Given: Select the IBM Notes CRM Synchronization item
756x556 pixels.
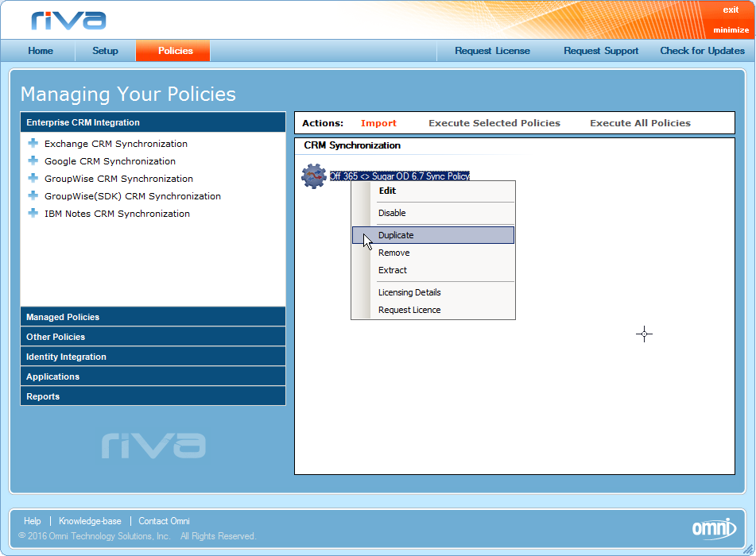Looking at the screenshot, I should pyautogui.click(x=117, y=214).
